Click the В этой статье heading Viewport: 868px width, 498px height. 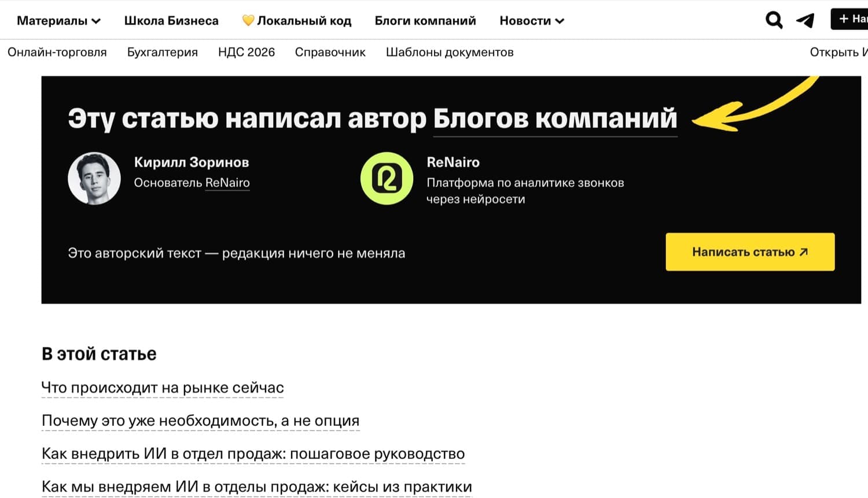point(99,354)
